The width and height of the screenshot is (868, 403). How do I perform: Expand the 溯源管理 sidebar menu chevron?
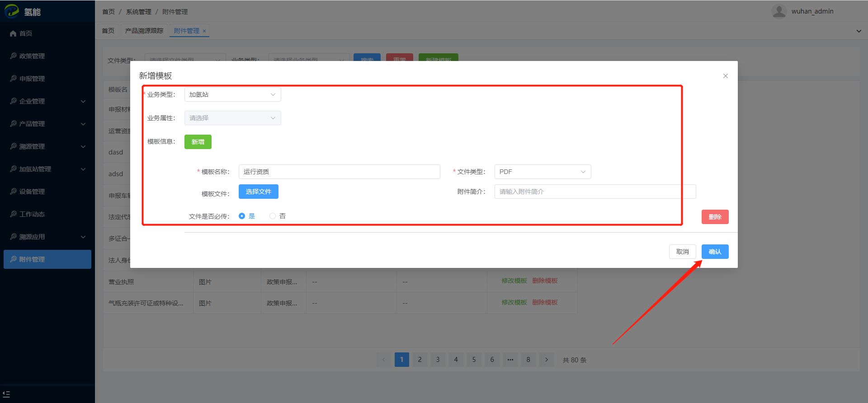coord(83,146)
